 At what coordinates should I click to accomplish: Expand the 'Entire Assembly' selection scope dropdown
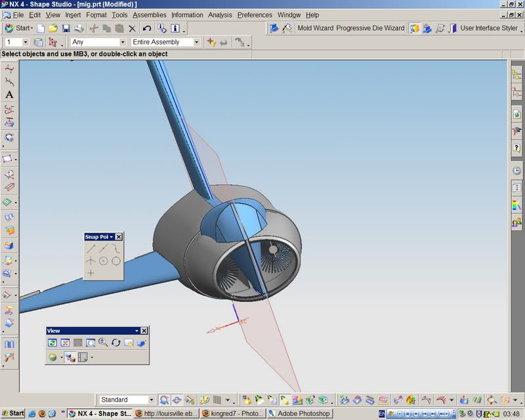[x=196, y=42]
